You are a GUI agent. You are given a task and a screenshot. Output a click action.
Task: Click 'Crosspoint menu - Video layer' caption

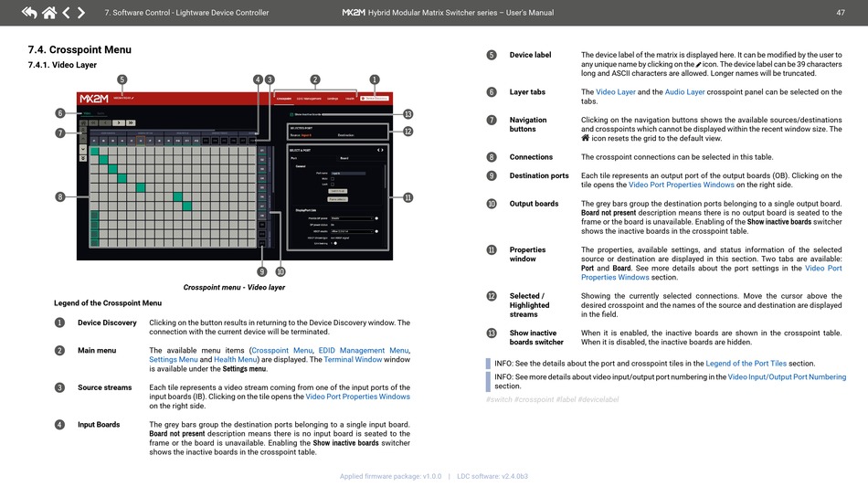coord(234,287)
